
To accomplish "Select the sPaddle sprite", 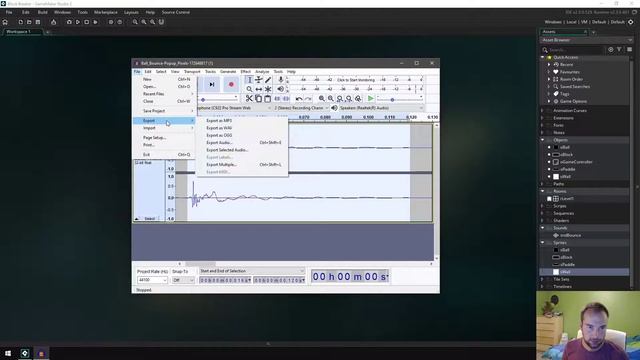I will click(x=567, y=265).
